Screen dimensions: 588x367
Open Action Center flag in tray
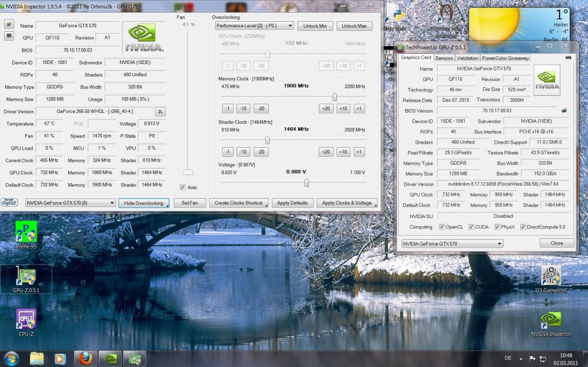click(x=533, y=359)
